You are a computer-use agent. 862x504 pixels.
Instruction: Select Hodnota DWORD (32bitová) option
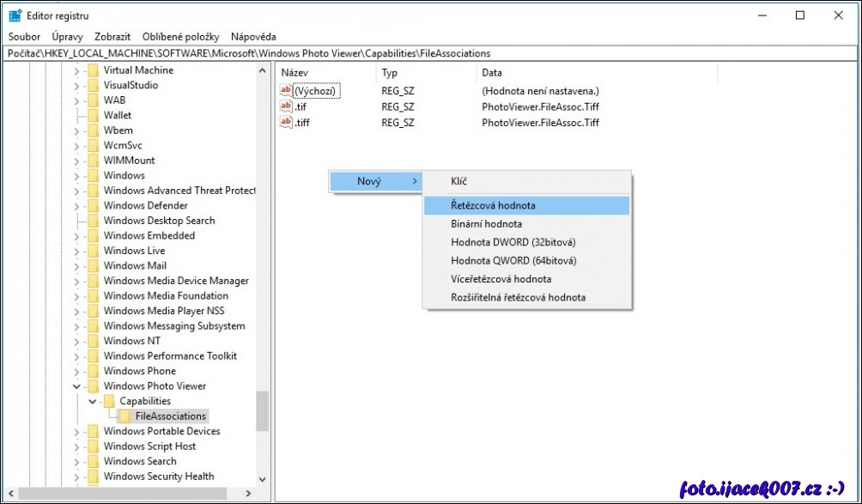tap(513, 242)
